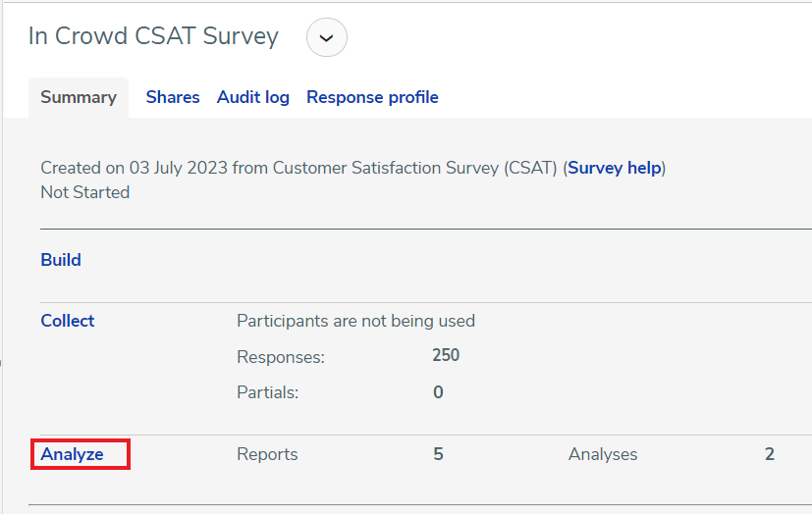Click the Participants are not being used text
Viewport: 812px width, 514px height.
click(355, 321)
